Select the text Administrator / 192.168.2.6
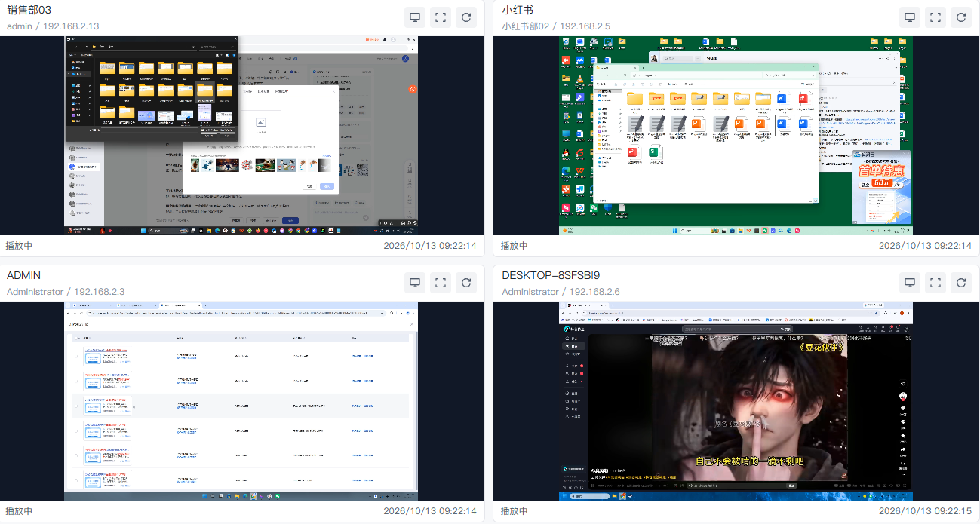The width and height of the screenshot is (980, 524). point(561,292)
